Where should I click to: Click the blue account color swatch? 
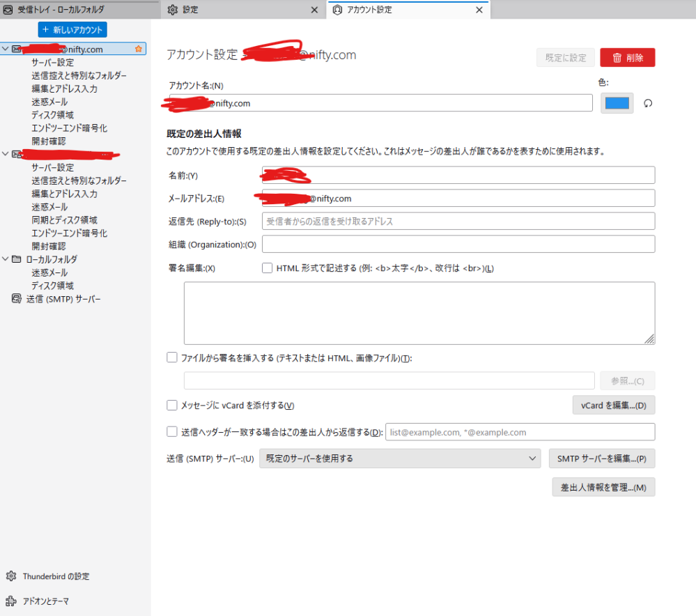tap(617, 104)
